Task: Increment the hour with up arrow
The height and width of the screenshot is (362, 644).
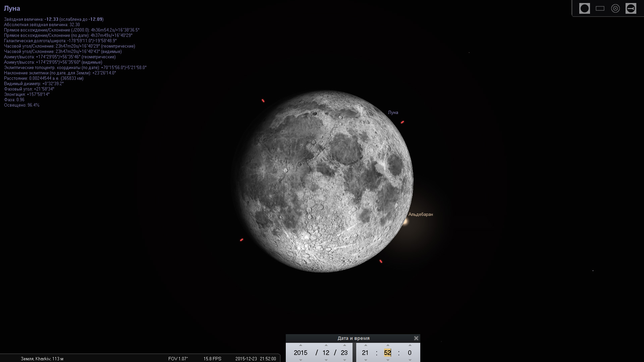Action: click(x=365, y=345)
